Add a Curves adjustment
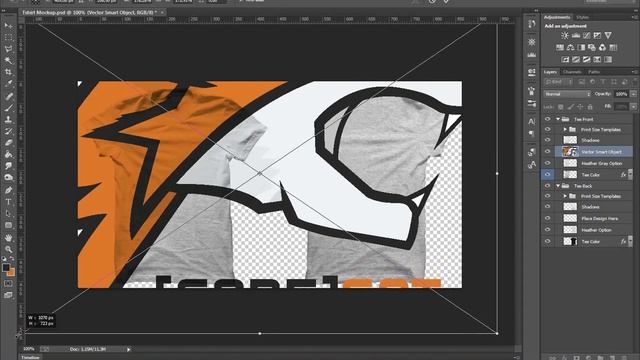The width and height of the screenshot is (640, 360). [x=587, y=36]
